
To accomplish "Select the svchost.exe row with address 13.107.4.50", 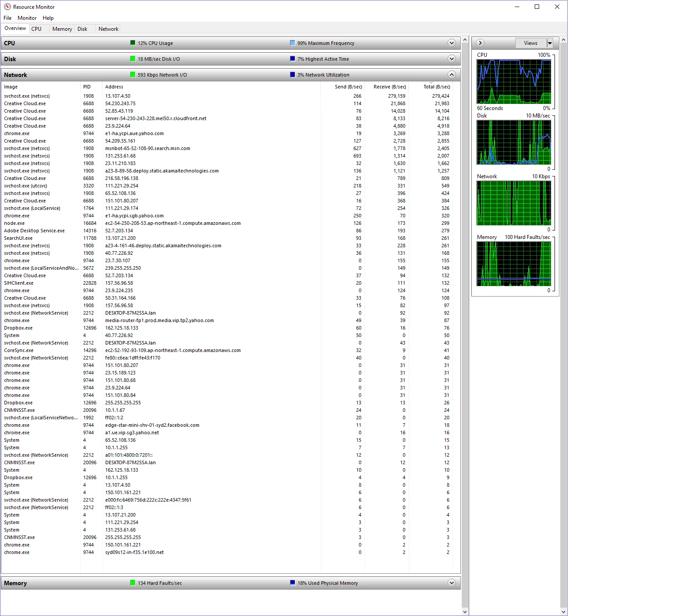I will [x=228, y=96].
